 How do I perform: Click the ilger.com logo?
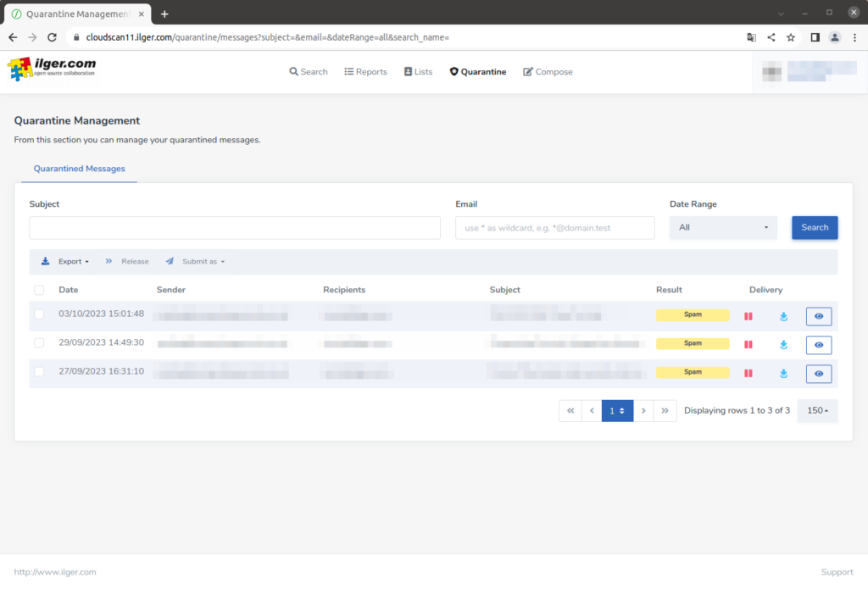[x=52, y=69]
